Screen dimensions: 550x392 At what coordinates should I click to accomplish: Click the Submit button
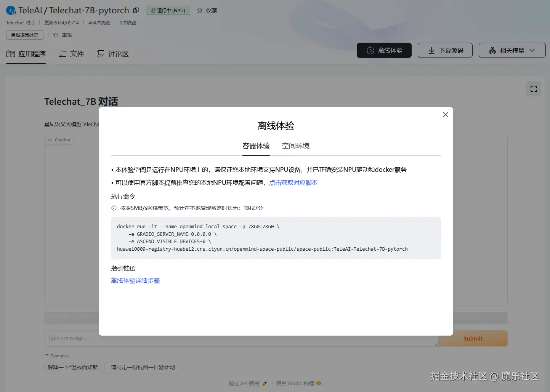(473, 338)
